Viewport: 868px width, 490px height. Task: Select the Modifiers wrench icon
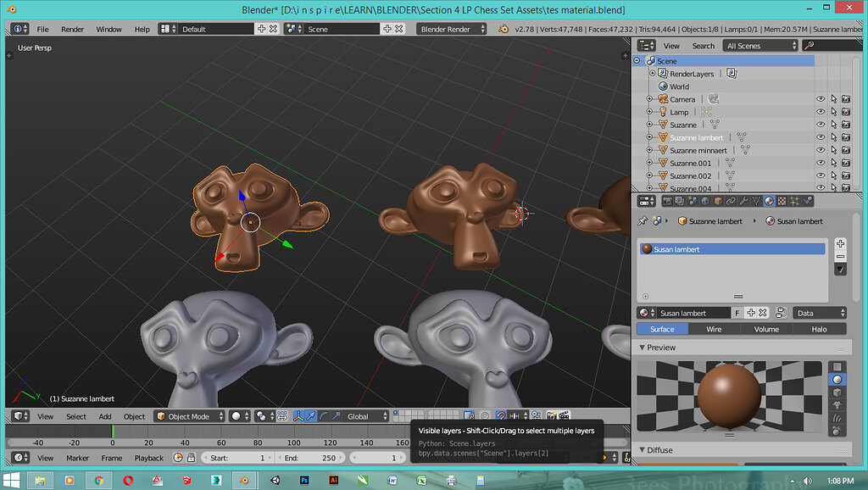[743, 200]
